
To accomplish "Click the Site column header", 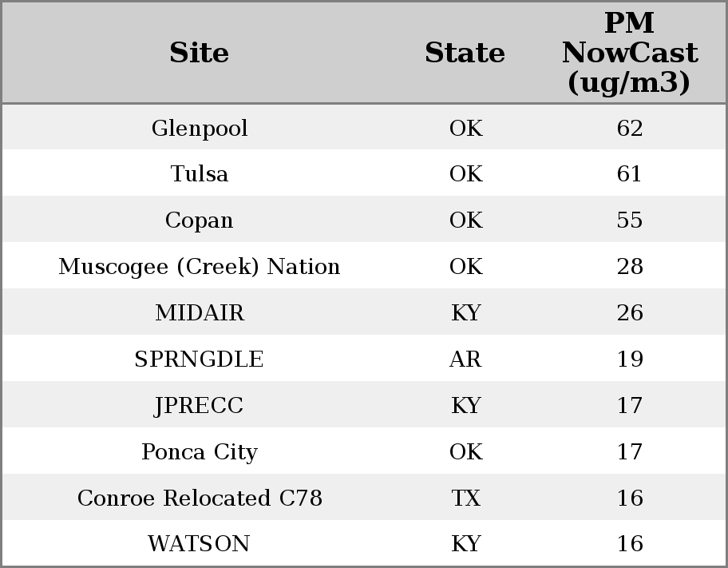I will 200,54.
